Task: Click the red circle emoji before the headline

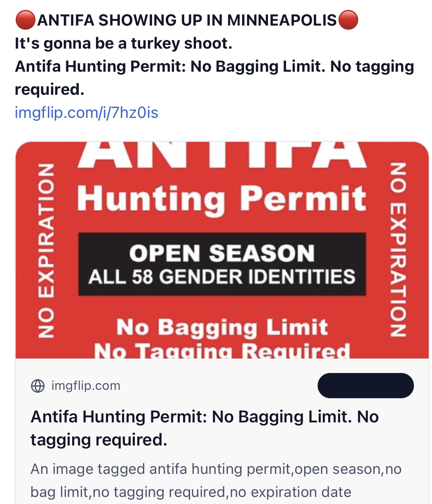Action: 25,20
